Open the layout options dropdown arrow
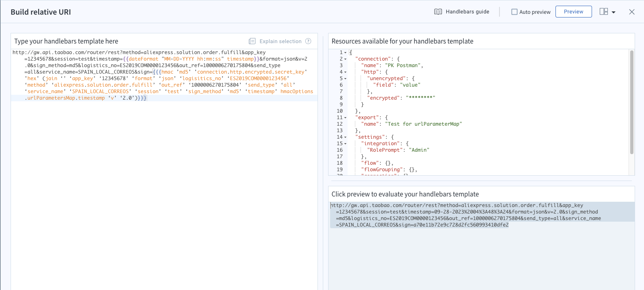 click(x=614, y=12)
